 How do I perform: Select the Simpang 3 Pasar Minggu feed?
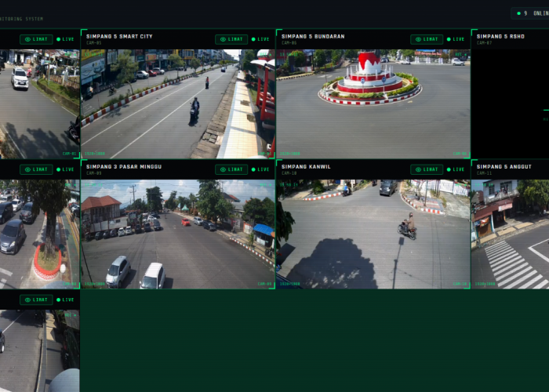pyautogui.click(x=178, y=234)
